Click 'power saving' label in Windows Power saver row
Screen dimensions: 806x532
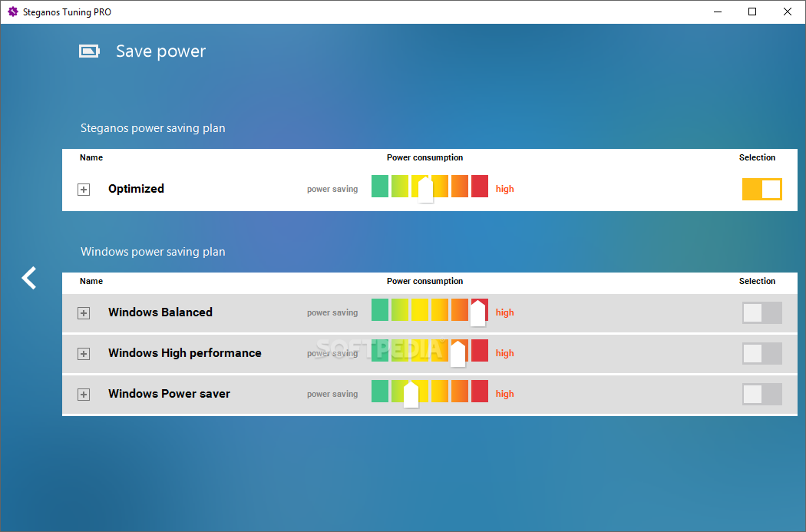coord(332,395)
